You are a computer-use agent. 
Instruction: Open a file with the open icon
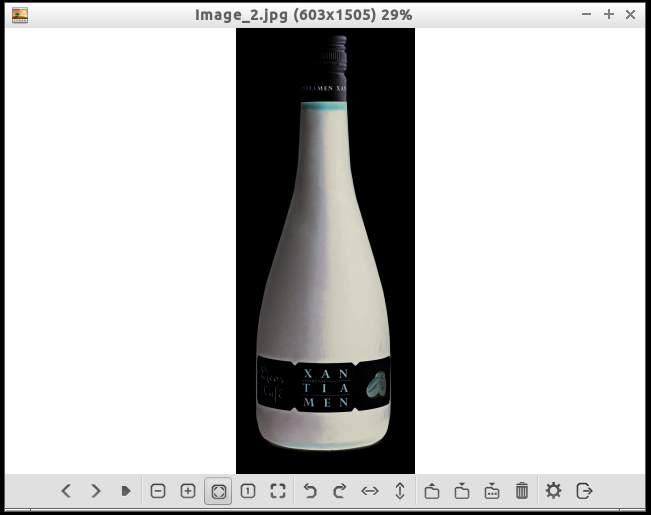[432, 491]
